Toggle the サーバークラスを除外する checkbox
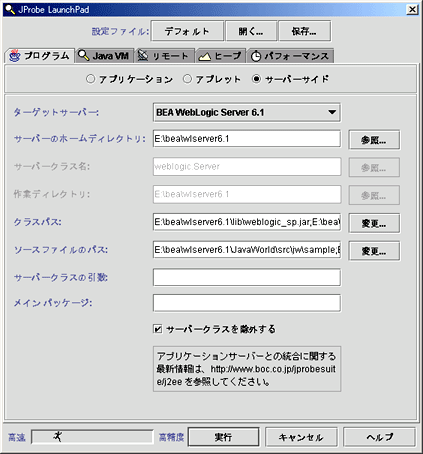 tap(158, 329)
